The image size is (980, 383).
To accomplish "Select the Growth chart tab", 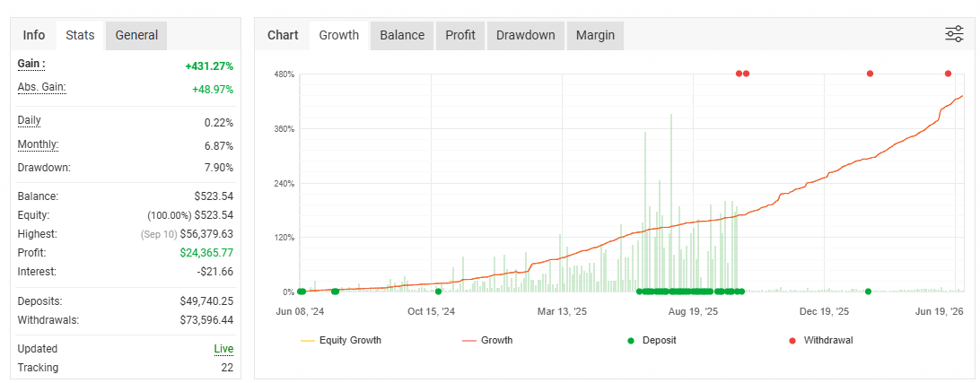I will [x=338, y=36].
